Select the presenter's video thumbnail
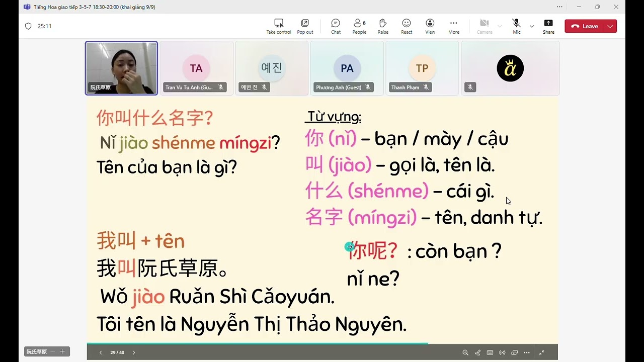Image resolution: width=644 pixels, height=362 pixels. coord(121,68)
